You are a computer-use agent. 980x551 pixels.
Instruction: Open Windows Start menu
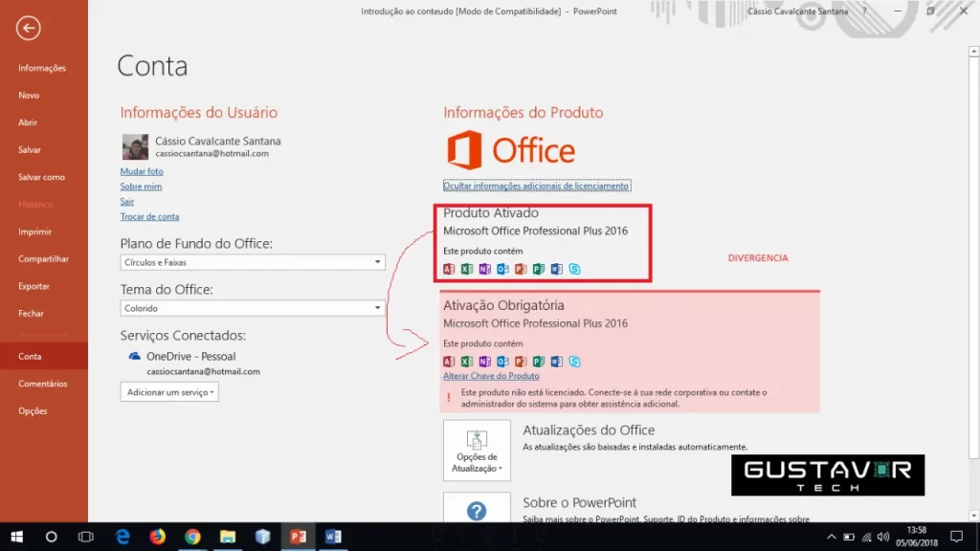17,537
